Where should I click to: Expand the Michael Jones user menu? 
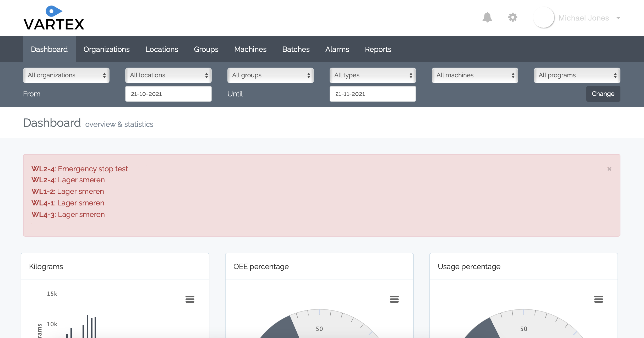click(x=618, y=18)
